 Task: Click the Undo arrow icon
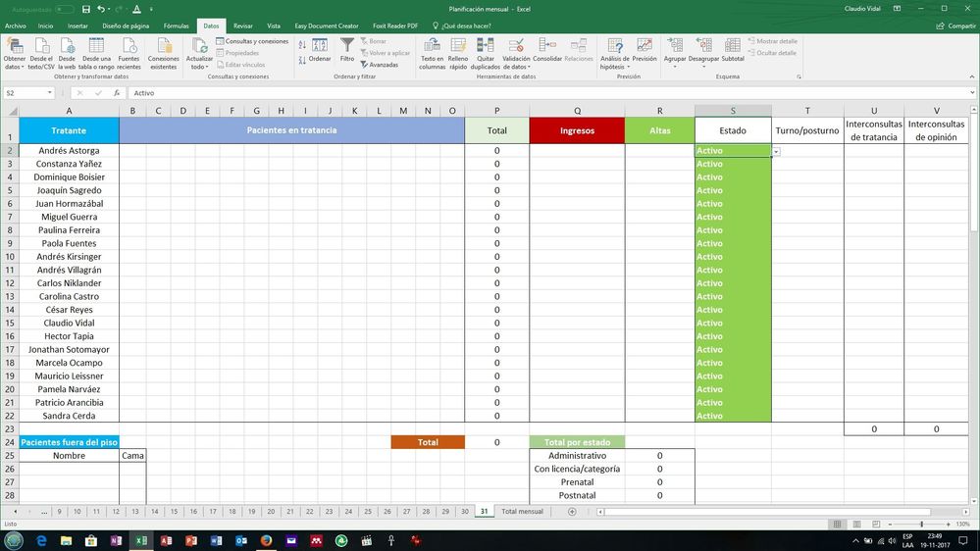(100, 9)
